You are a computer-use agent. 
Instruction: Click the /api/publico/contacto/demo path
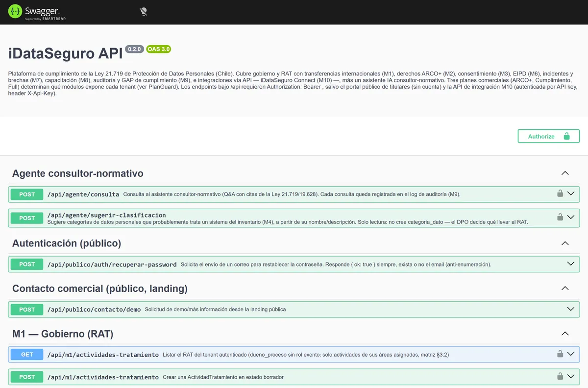point(94,310)
